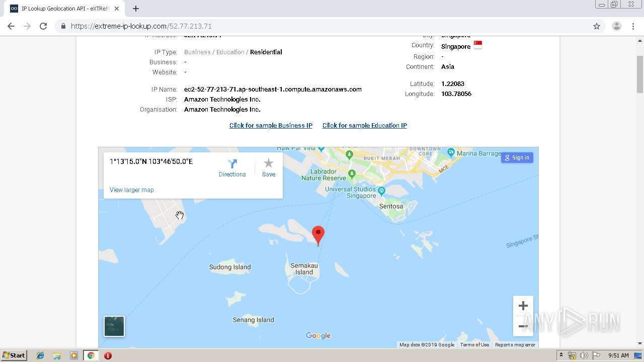
Task: Open Windows Explorer folder in taskbar
Action: click(57, 355)
